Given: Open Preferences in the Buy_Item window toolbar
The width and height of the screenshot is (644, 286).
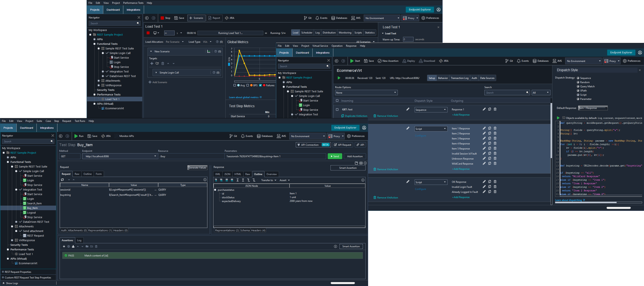Looking at the screenshot, I should pyautogui.click(x=356, y=136).
